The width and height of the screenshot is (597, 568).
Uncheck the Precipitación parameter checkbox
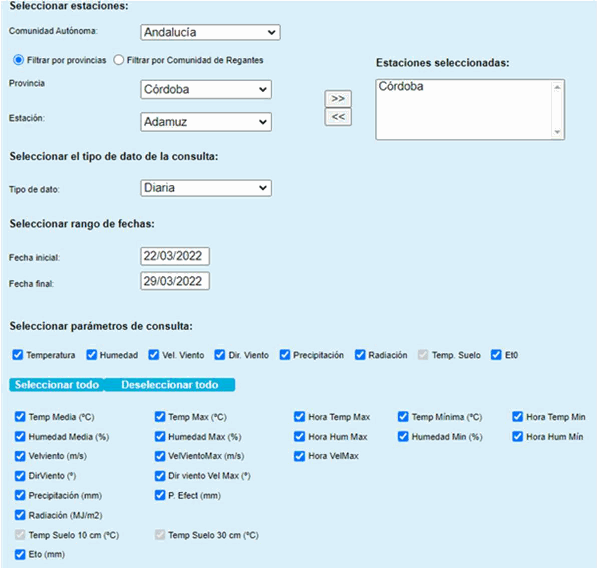click(x=285, y=355)
